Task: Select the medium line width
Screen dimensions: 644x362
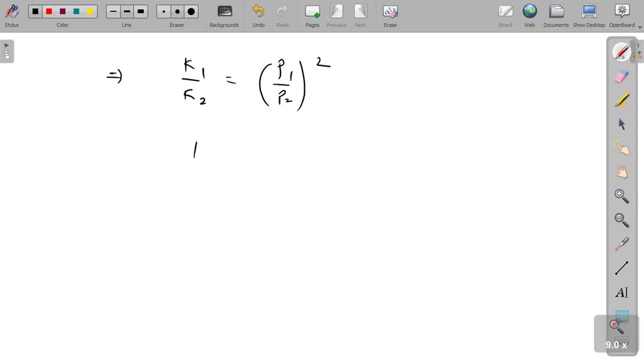Action: click(x=126, y=11)
